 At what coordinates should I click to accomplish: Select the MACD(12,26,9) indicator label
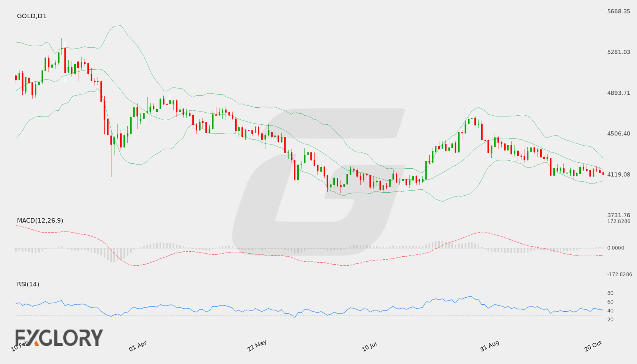(x=40, y=220)
